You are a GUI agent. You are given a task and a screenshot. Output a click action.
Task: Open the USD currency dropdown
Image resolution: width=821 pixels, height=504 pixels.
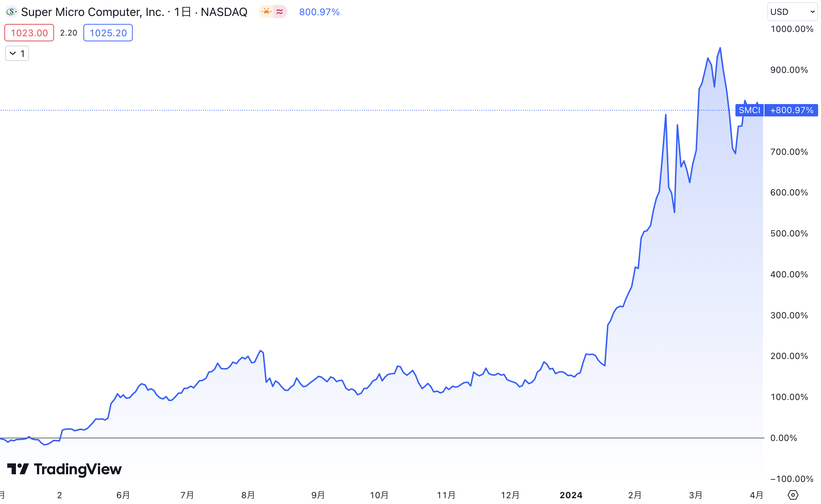click(x=792, y=12)
